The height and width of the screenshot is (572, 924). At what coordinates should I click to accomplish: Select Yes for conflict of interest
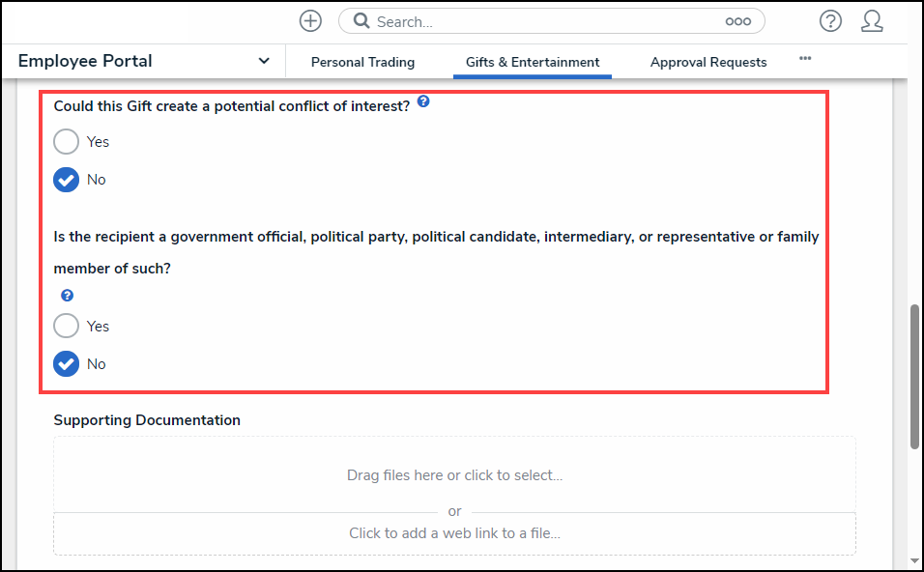[66, 142]
